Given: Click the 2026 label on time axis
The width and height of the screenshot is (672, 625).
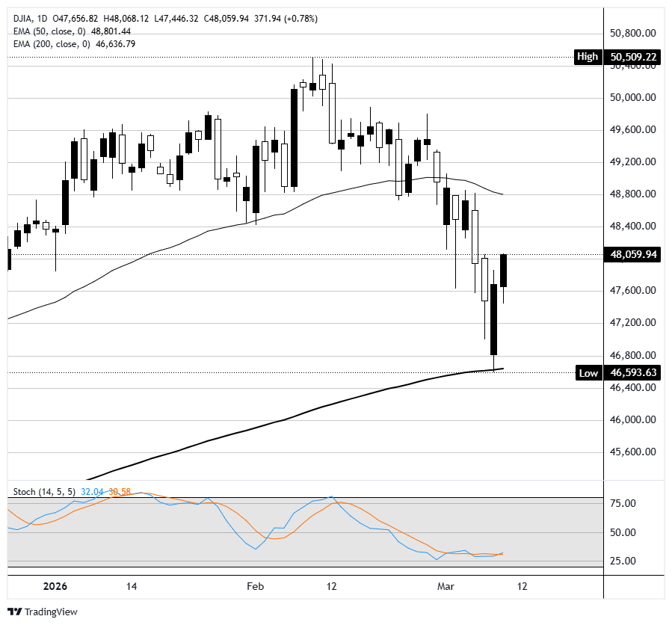Looking at the screenshot, I should (x=55, y=586).
